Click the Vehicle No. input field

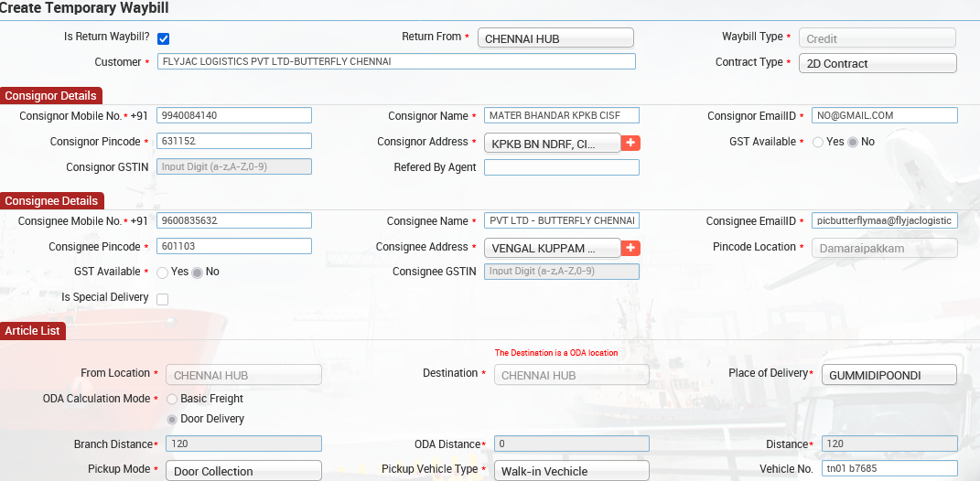(888, 468)
